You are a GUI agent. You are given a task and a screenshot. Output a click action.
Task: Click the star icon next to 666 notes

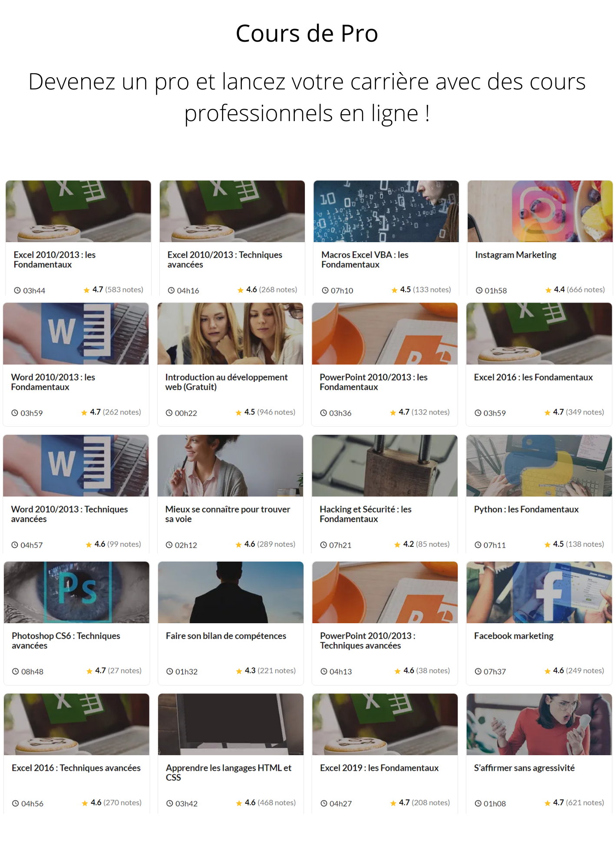coord(548,290)
